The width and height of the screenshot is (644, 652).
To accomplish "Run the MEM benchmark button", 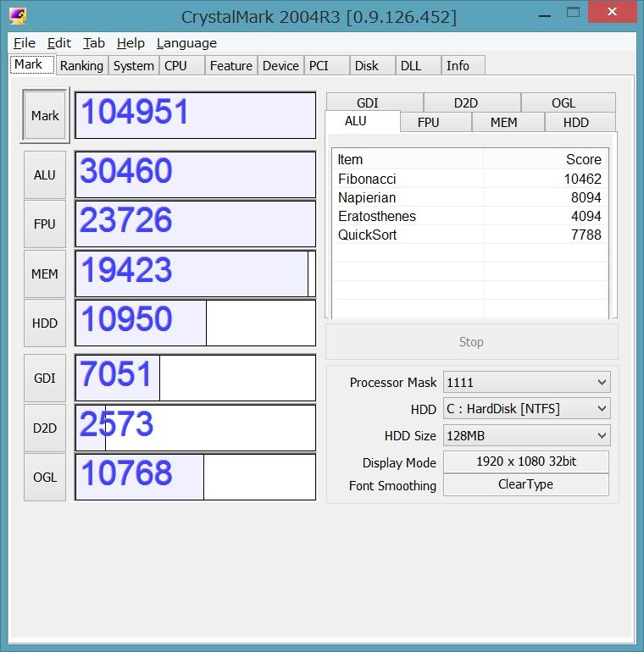I will pos(45,274).
